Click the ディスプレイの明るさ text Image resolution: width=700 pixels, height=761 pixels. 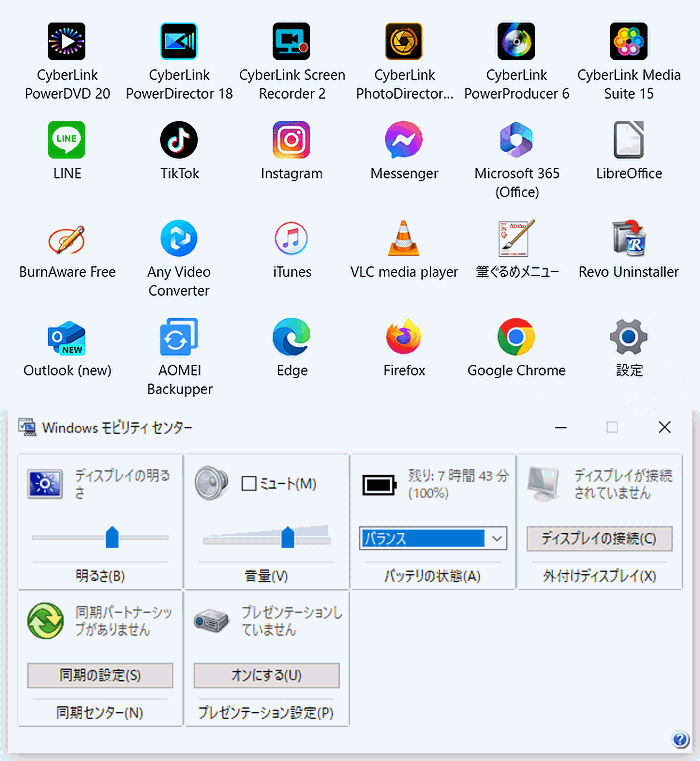(x=122, y=484)
